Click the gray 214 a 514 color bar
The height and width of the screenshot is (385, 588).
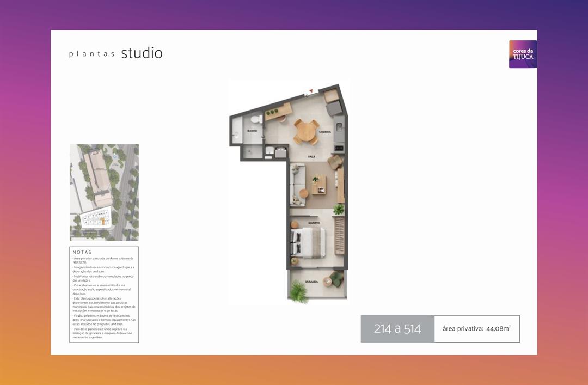pos(397,328)
